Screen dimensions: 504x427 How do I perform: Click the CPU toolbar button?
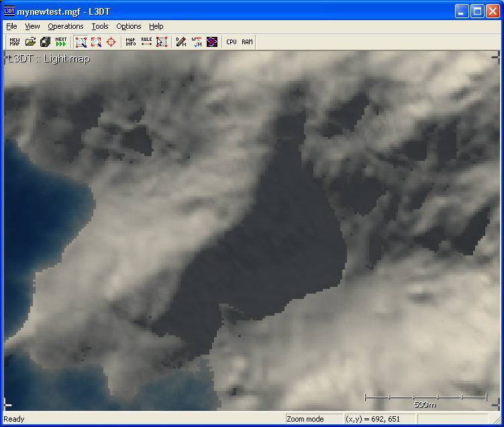tap(232, 42)
